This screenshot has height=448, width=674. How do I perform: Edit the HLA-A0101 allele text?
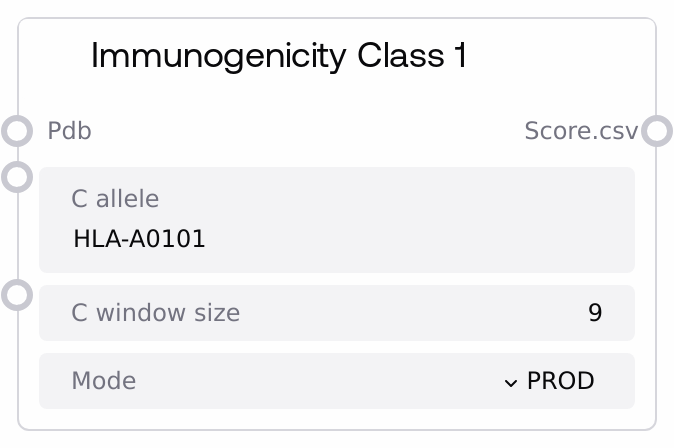(139, 239)
